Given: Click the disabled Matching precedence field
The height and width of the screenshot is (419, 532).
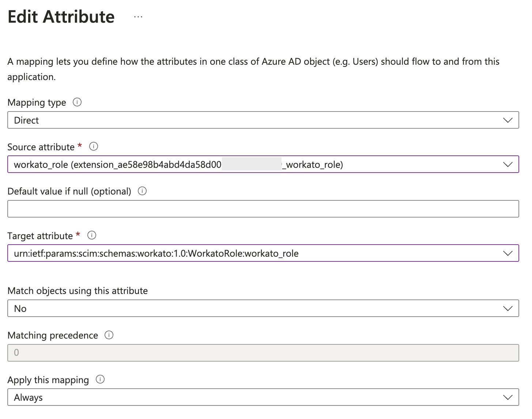Looking at the screenshot, I should [x=263, y=353].
